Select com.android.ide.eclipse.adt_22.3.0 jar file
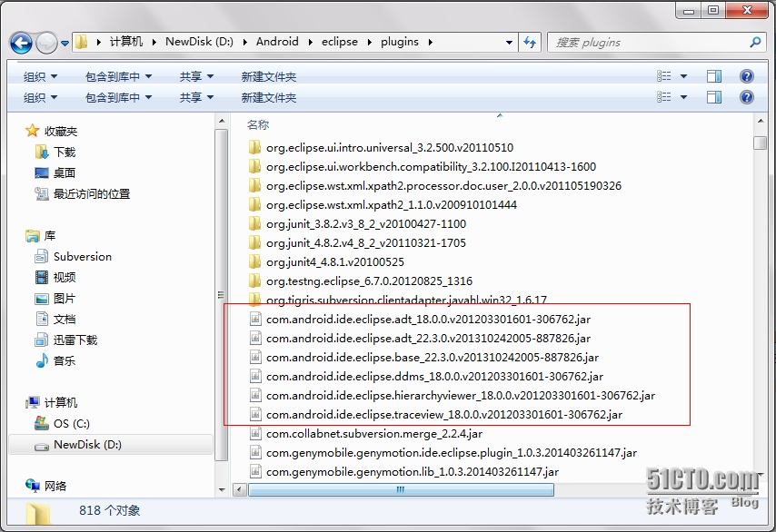The image size is (776, 532). coord(428,339)
